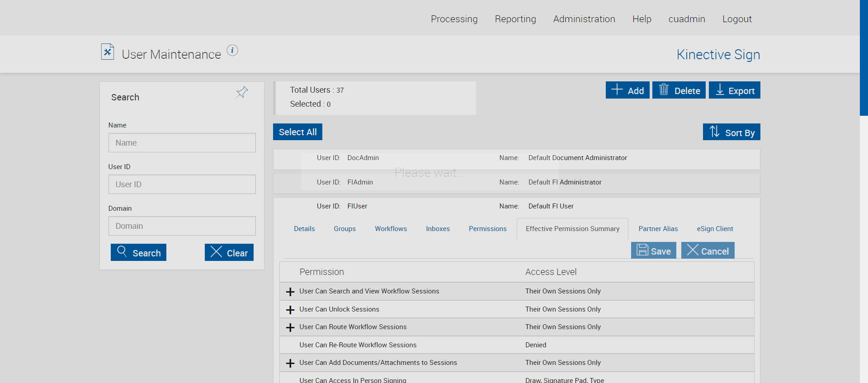Open the Workflows tab
868x383 pixels.
391,229
